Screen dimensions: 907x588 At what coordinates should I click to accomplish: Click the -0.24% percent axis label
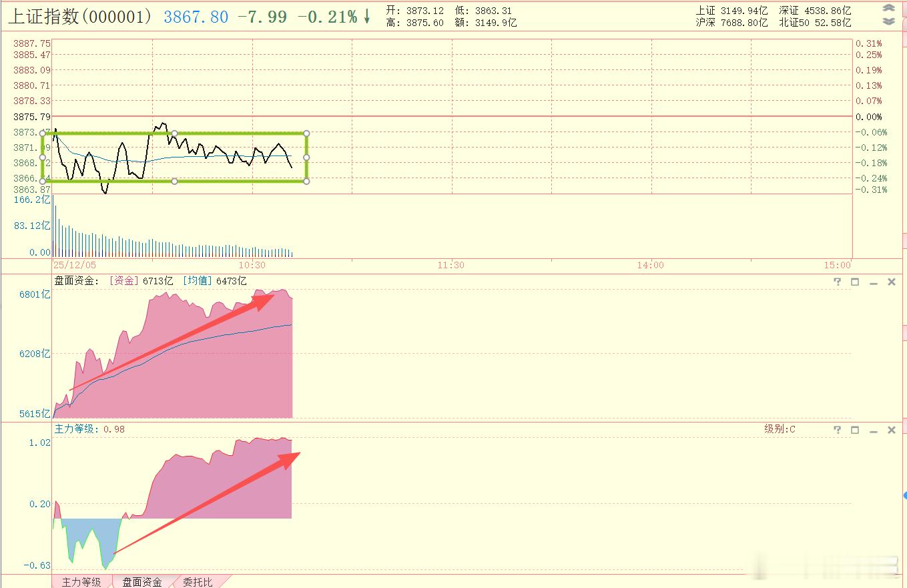coord(871,178)
